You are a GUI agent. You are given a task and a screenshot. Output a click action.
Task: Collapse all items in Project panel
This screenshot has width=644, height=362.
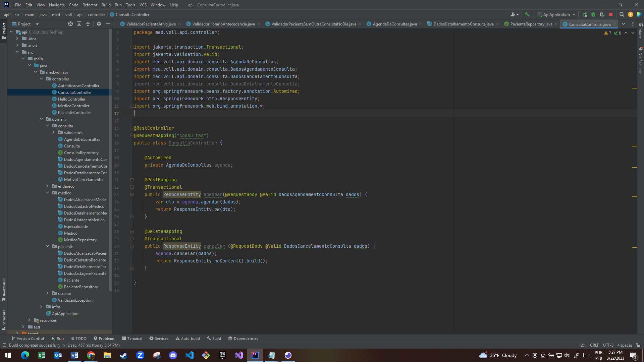pos(88,24)
